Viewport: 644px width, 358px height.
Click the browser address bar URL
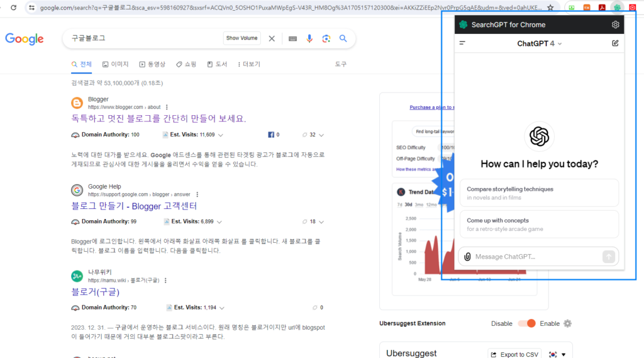tap(291, 8)
